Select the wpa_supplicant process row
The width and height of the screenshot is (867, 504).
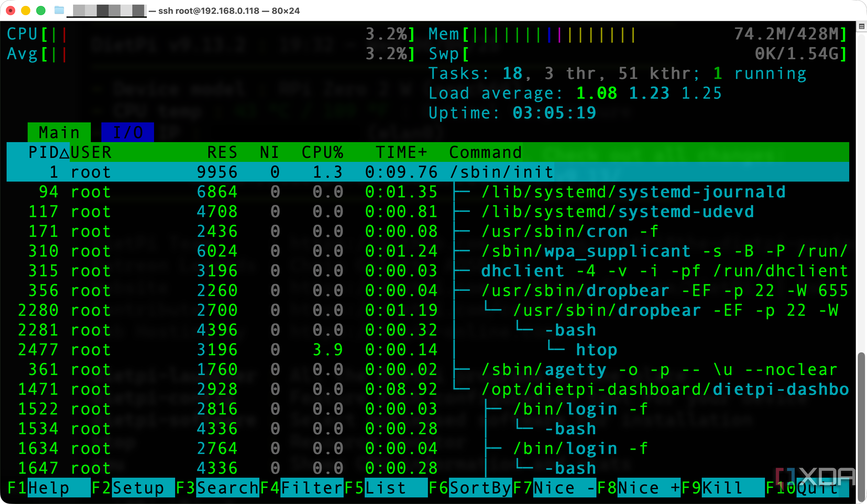[x=428, y=251]
